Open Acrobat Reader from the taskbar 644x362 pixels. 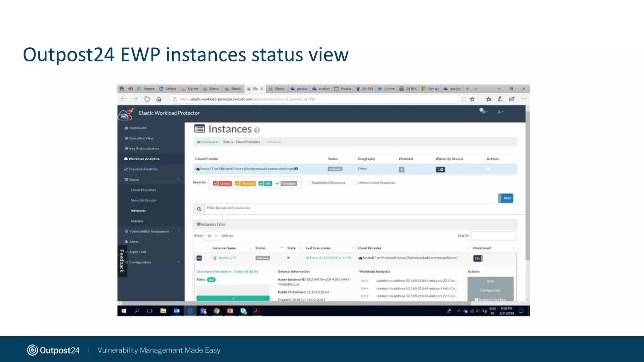pos(257,311)
